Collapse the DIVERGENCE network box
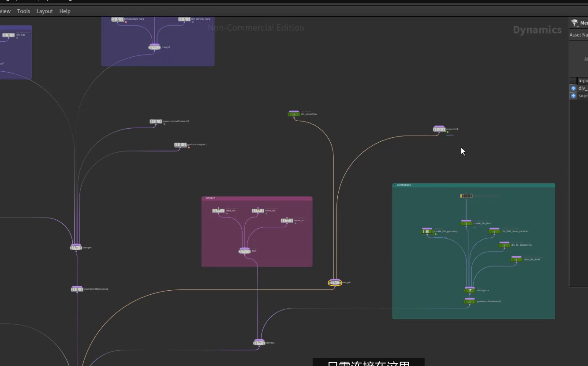The width and height of the screenshot is (588, 366). point(395,185)
